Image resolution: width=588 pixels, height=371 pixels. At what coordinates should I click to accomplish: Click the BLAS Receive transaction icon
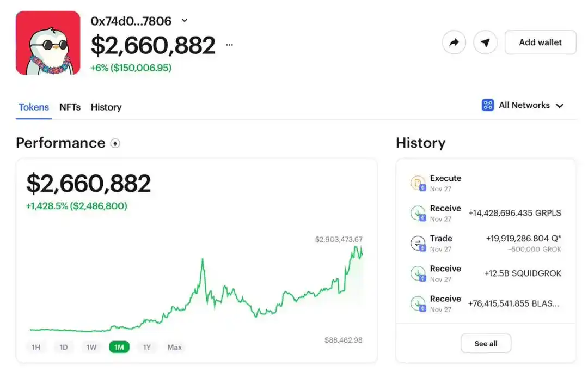pos(418,303)
